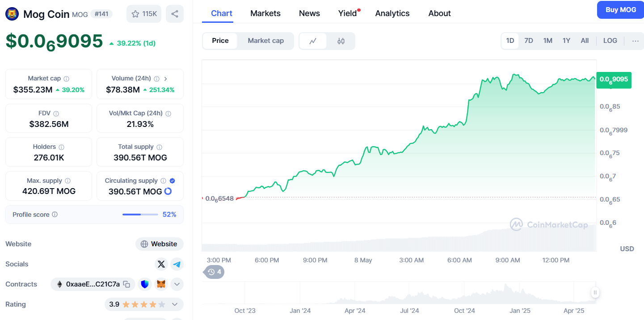Click the $78.38M volume value
The image size is (644, 320).
[123, 90]
